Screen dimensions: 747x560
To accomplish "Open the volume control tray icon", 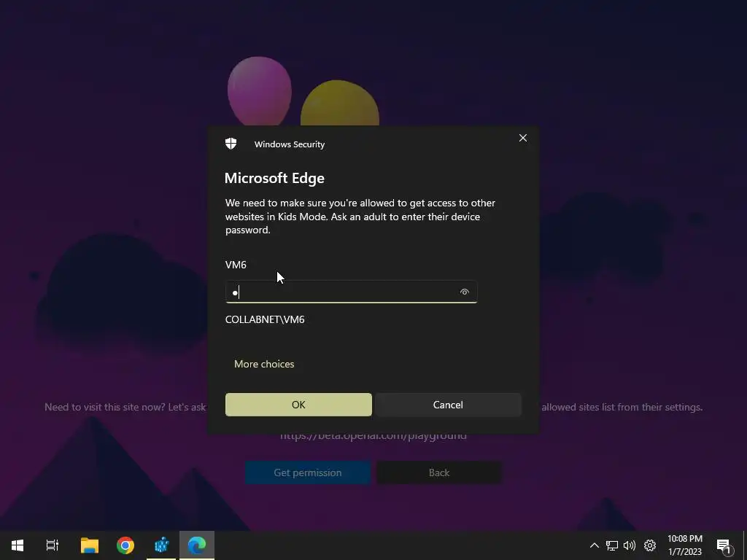I will coord(630,545).
